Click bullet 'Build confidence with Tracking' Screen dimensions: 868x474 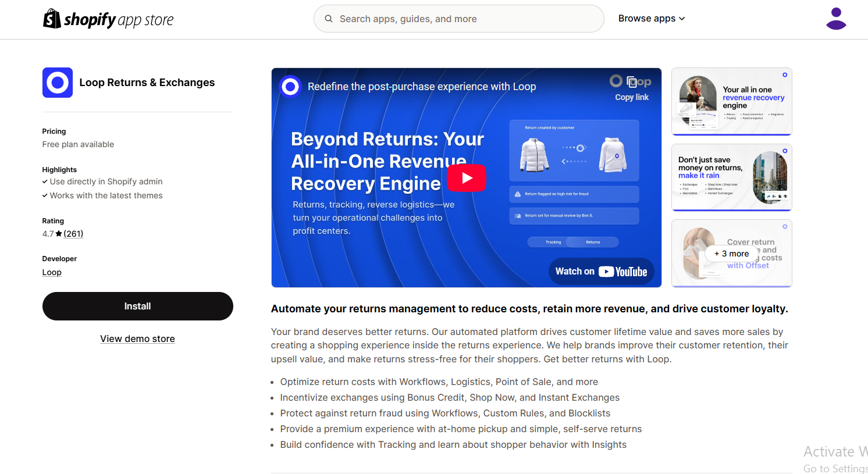[x=453, y=445]
